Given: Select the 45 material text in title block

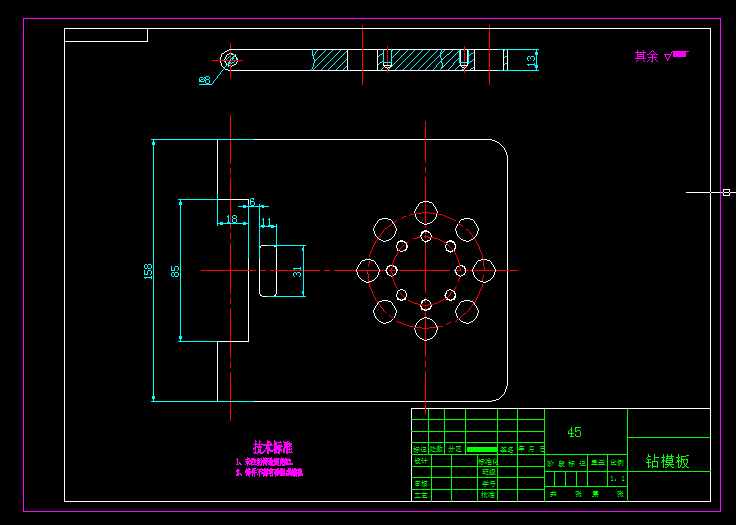Looking at the screenshot, I should coord(574,432).
